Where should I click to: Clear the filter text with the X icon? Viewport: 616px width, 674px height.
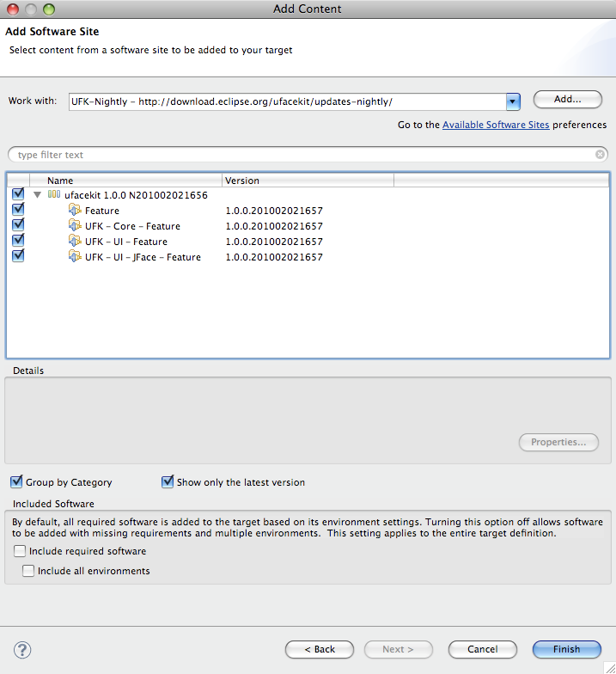(x=601, y=155)
